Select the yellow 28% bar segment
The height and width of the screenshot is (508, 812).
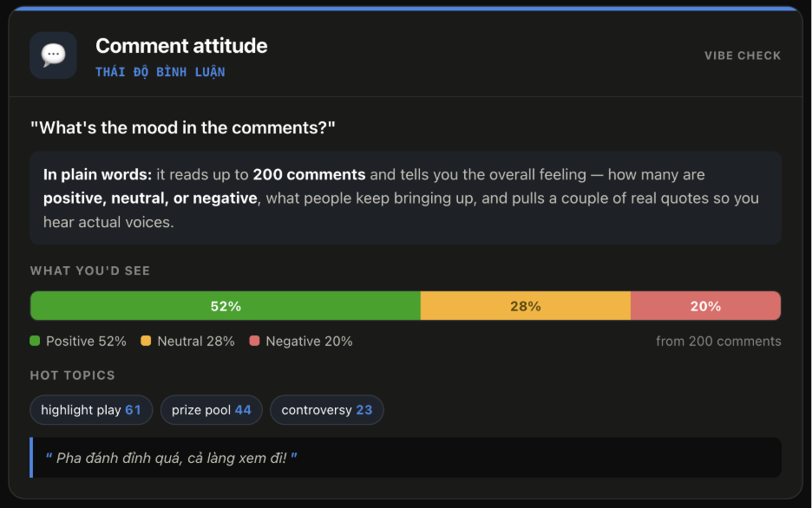(526, 306)
